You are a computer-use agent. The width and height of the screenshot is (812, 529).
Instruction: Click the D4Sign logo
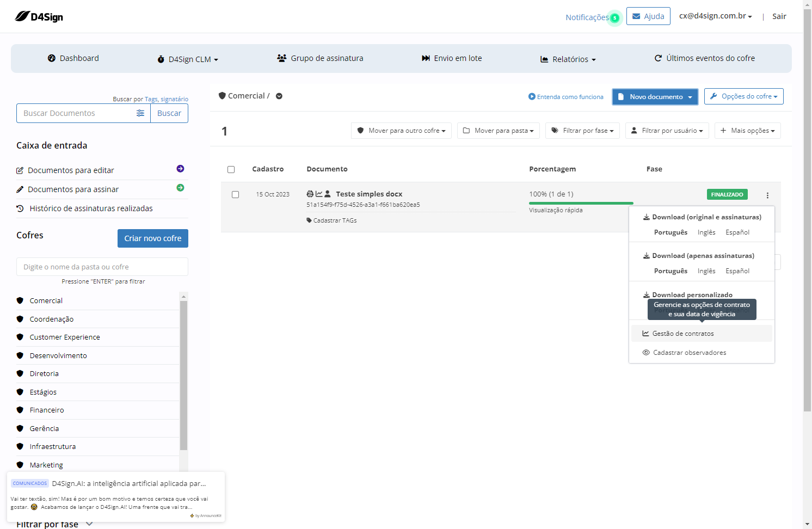(x=39, y=16)
